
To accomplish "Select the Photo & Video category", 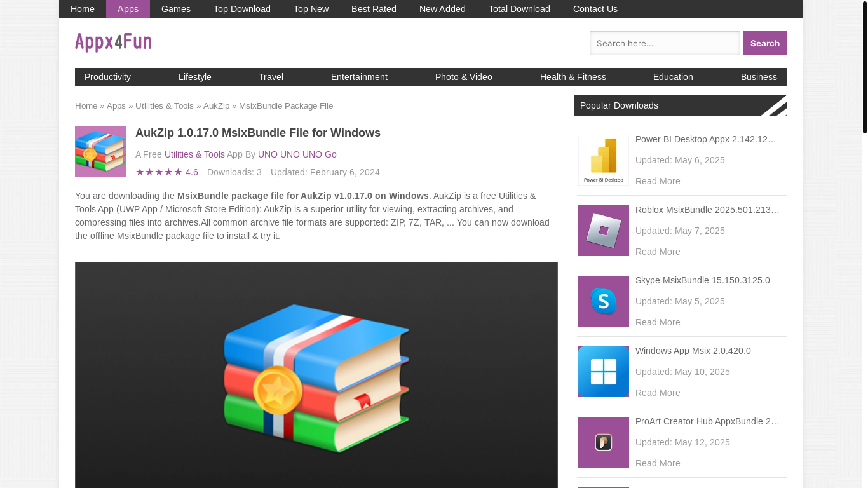I will (x=464, y=77).
